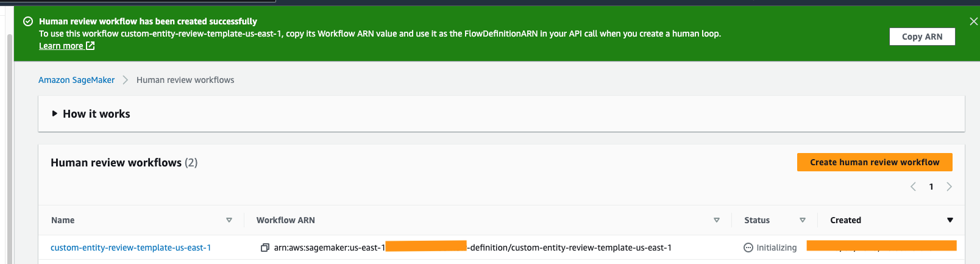
Task: Dismiss the green success banner
Action: coord(973,21)
